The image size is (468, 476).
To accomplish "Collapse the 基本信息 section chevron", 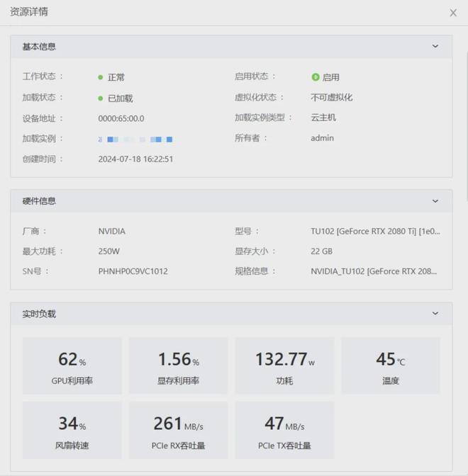I will coord(435,46).
